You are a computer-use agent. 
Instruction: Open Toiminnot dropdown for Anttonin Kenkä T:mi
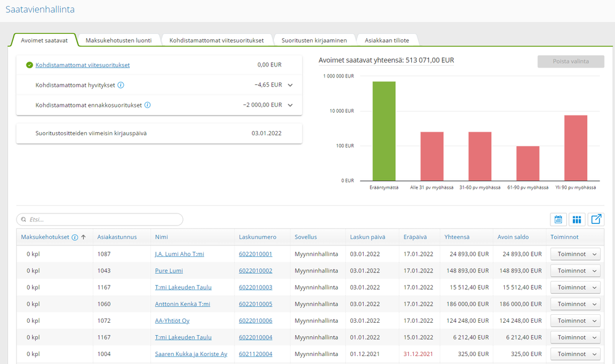click(576, 304)
